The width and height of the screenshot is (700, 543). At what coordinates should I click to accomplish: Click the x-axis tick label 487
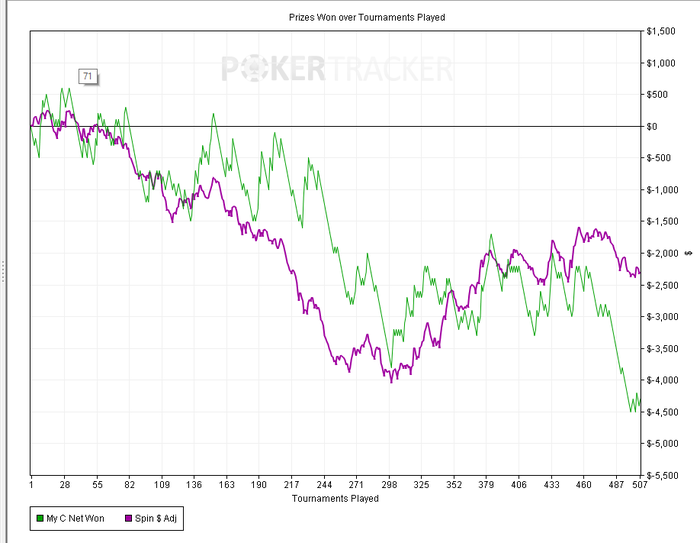coord(616,485)
